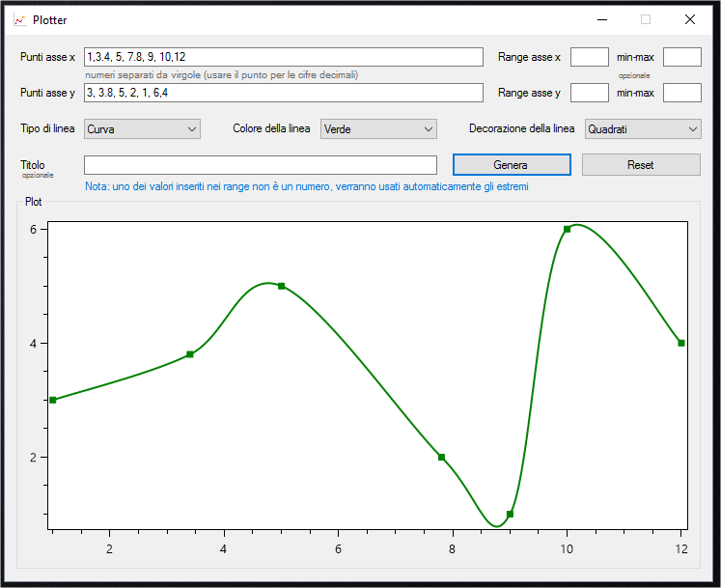
Task: Open the Tipo di linea dropdown
Action: point(142,128)
